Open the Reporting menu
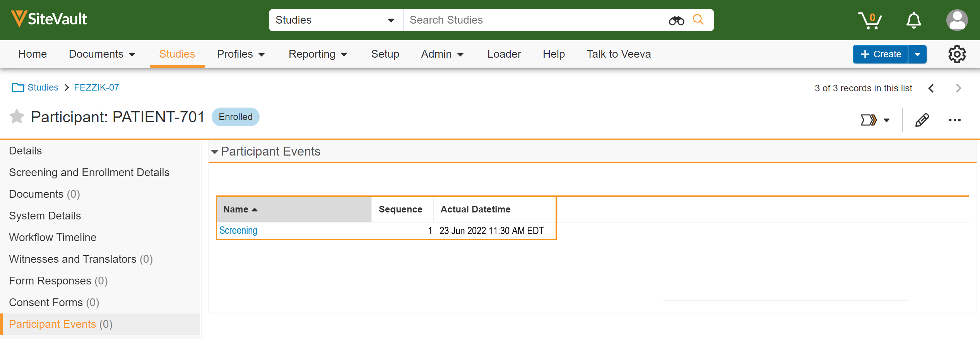Screen dimensions: 980x339 coord(318,54)
